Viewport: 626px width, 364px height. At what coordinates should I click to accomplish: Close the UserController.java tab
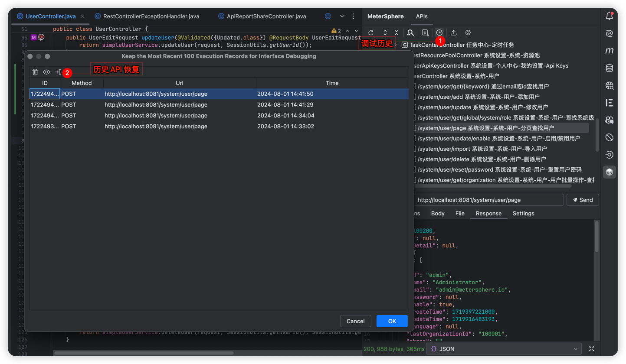(x=82, y=16)
